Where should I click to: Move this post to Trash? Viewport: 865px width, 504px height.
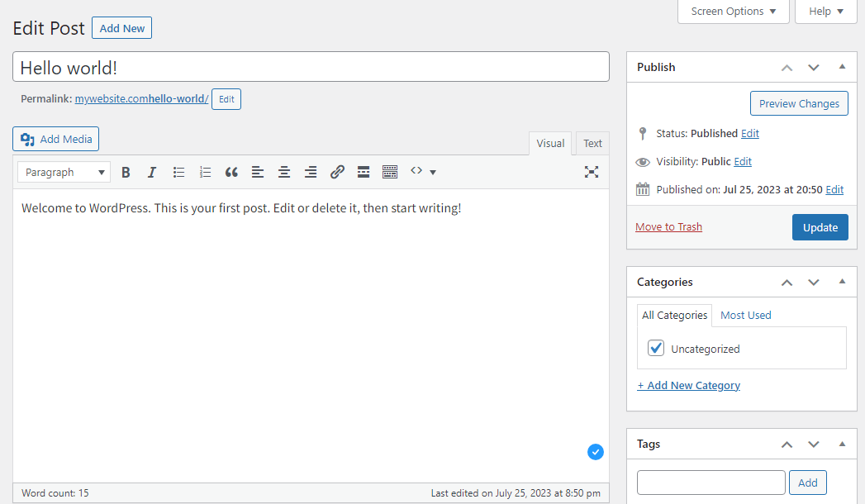668,226
